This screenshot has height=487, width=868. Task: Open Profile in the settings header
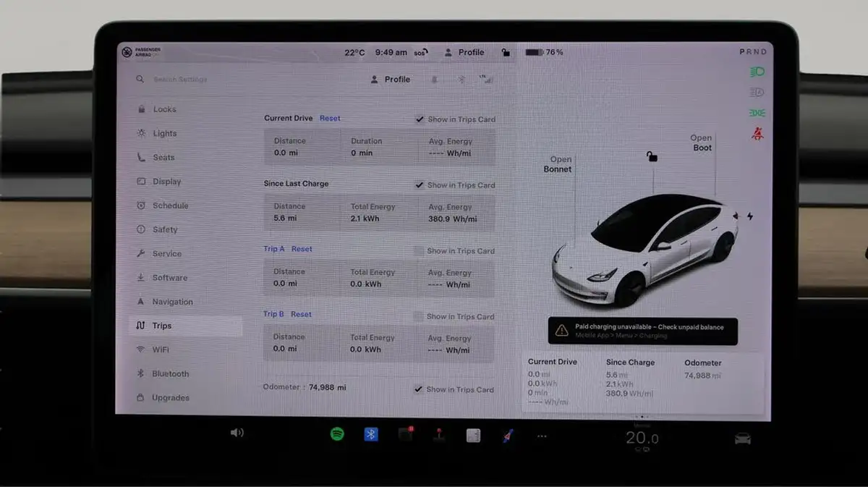(x=390, y=80)
